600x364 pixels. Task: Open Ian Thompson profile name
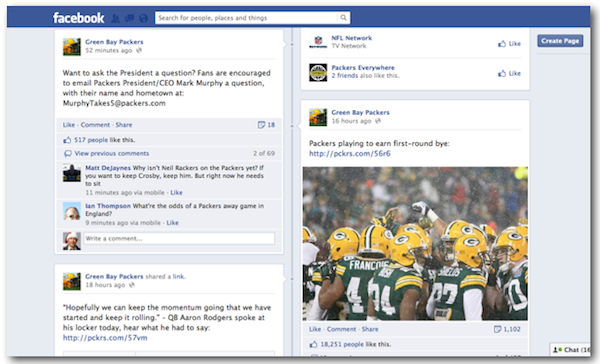[x=108, y=206]
